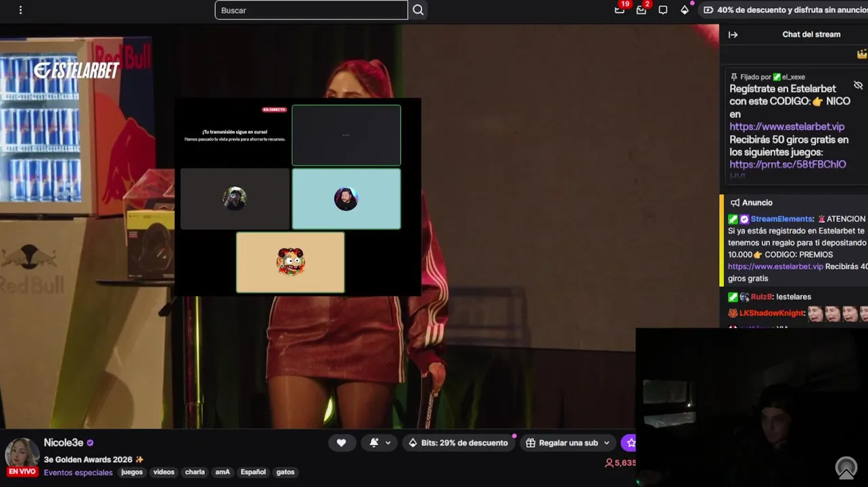The image size is (868, 487).
Task: Click the EN VIVO live badge
Action: pyautogui.click(x=22, y=471)
